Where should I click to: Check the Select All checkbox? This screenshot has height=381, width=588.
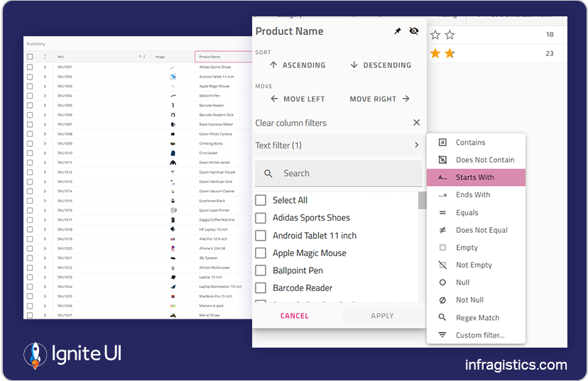click(261, 200)
